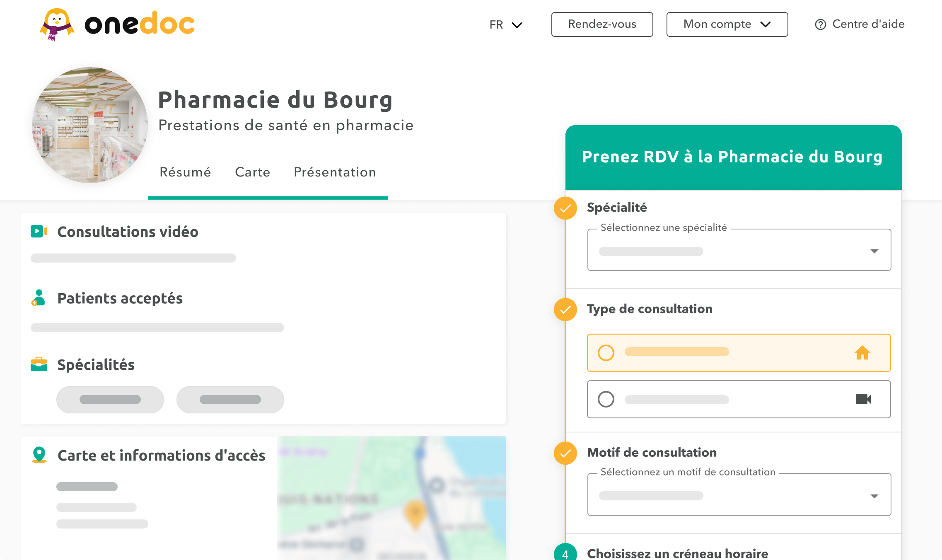942x560 pixels.
Task: Click the help question mark icon
Action: (x=820, y=25)
